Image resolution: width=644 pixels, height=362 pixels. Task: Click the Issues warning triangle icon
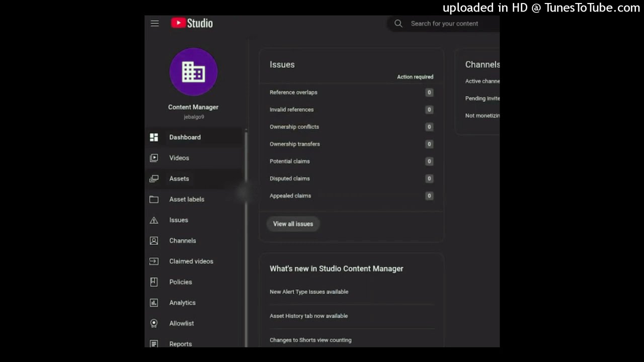click(x=154, y=220)
